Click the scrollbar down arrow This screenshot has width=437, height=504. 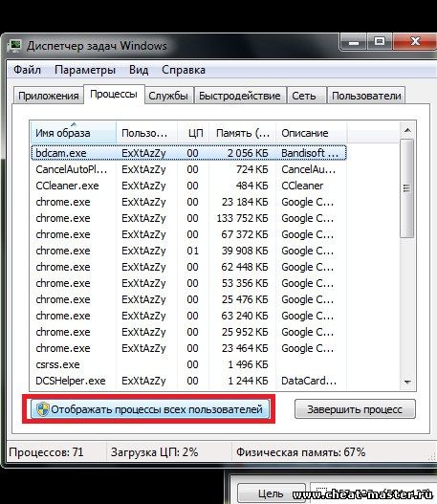pyautogui.click(x=407, y=382)
